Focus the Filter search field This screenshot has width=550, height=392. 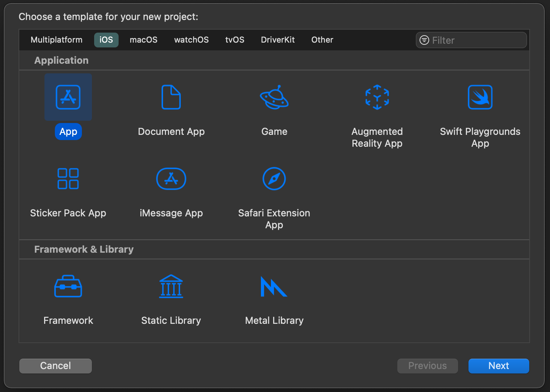point(476,40)
